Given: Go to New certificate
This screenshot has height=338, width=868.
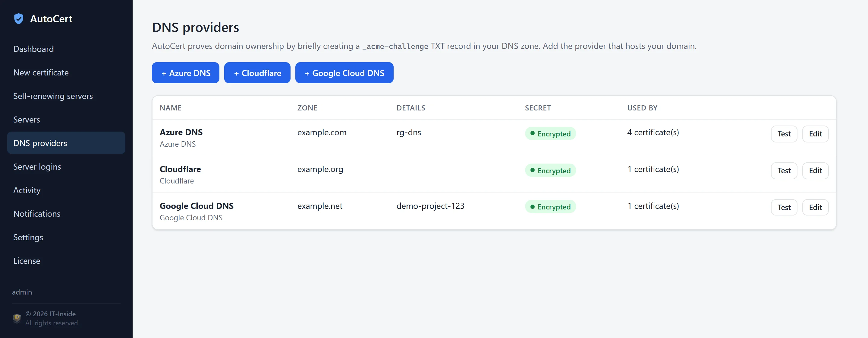Looking at the screenshot, I should tap(66, 72).
